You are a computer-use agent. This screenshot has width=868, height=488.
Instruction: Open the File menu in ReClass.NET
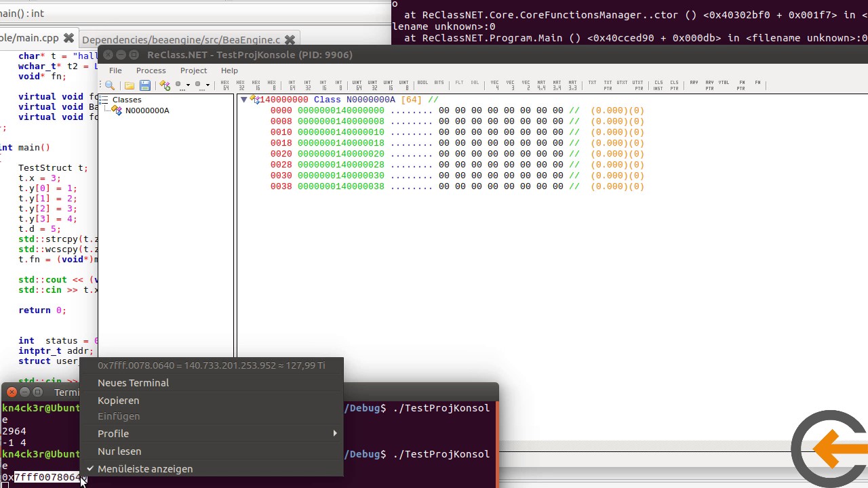click(115, 70)
